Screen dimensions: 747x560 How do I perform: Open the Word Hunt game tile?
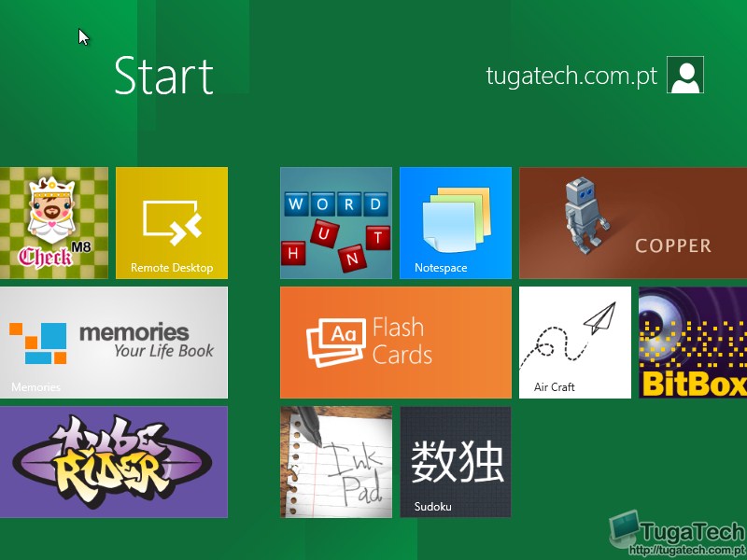[336, 223]
